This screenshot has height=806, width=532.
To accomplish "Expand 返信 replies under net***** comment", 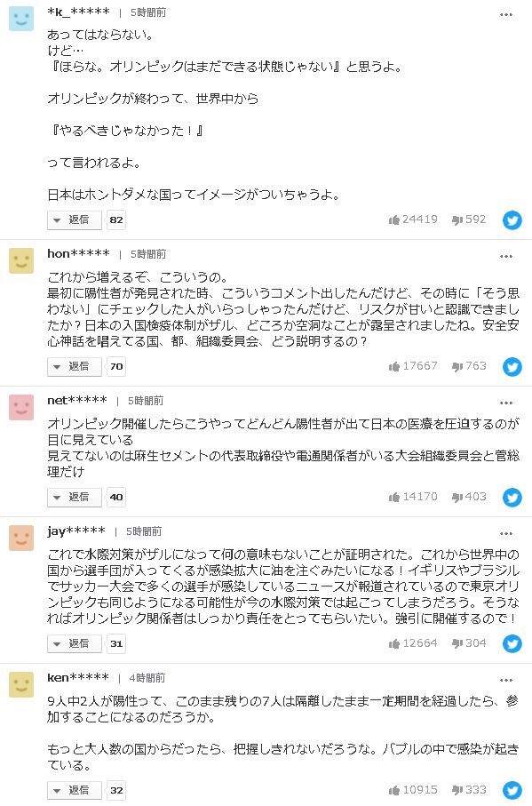I will (x=74, y=497).
